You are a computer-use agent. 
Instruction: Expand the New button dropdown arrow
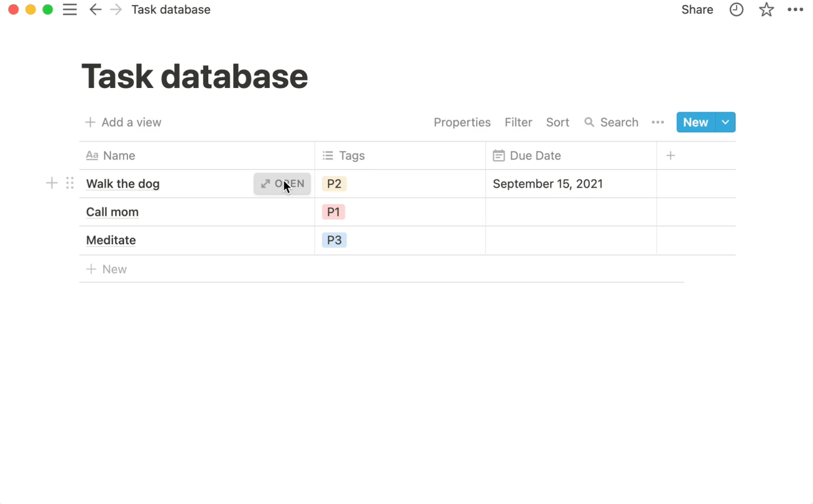[x=726, y=123]
